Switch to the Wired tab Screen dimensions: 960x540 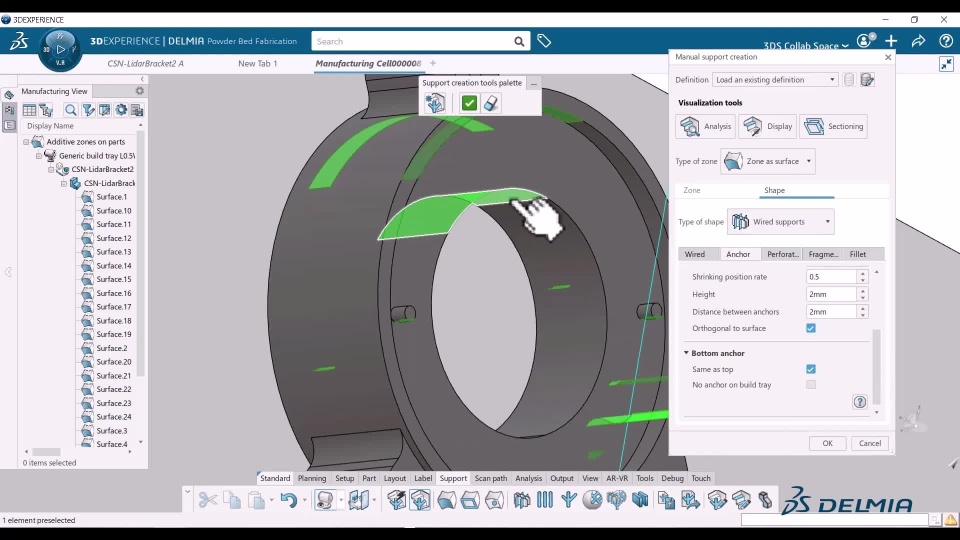pos(695,254)
